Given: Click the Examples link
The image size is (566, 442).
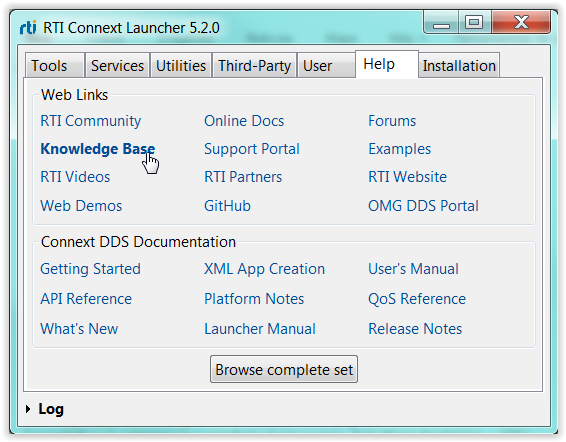Looking at the screenshot, I should [x=400, y=149].
